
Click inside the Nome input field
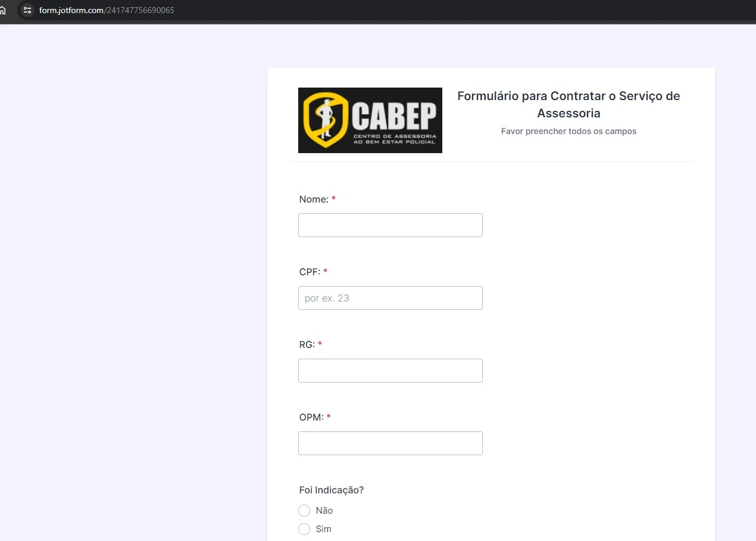(390, 225)
